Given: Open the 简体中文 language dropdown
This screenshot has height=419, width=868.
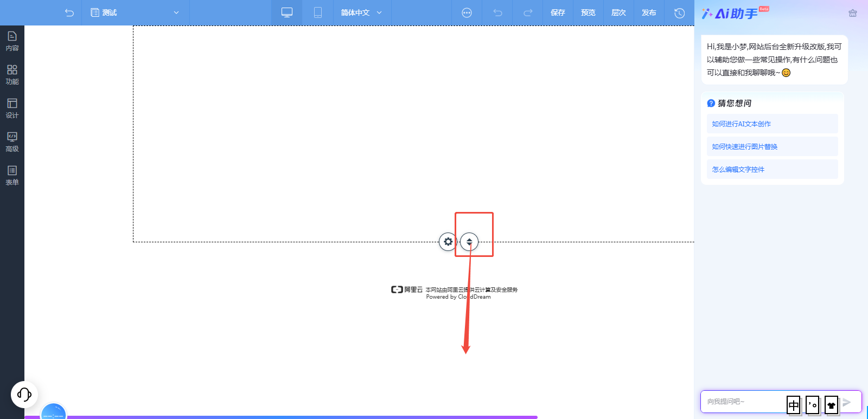Looking at the screenshot, I should click(362, 12).
